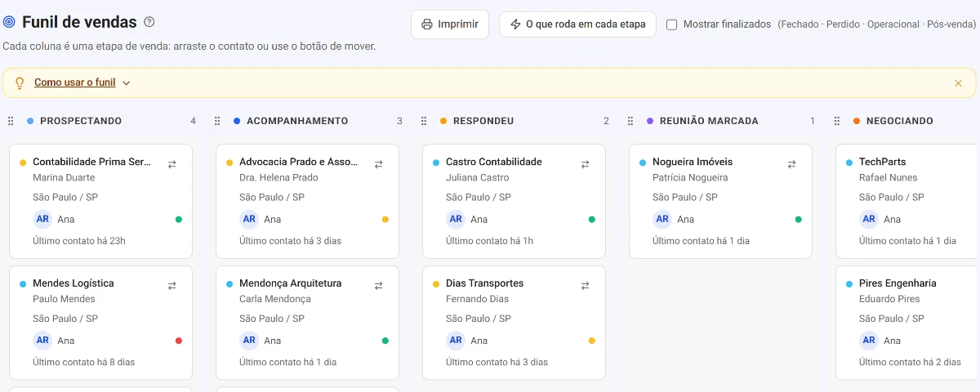Click move icon on Castro Contabilidade card

[586, 164]
